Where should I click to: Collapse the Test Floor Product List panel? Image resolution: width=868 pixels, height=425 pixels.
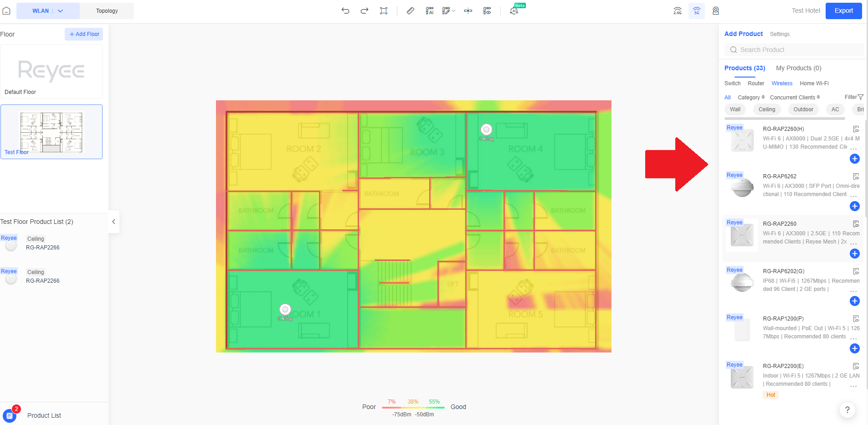pos(113,222)
